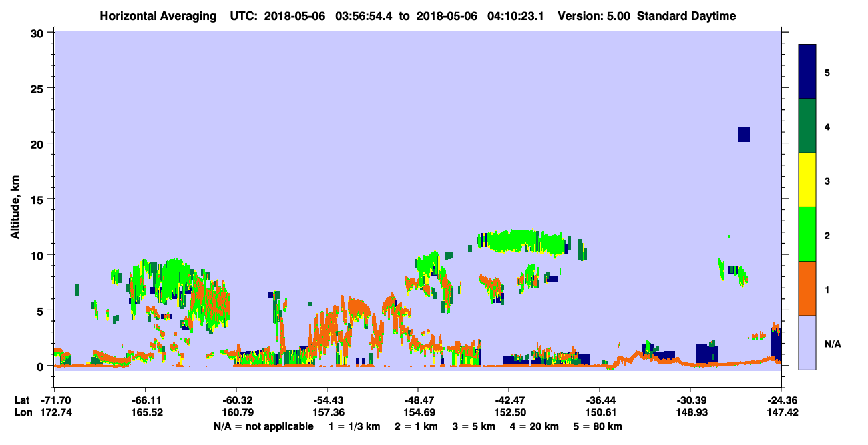Click latitude value '-30.39'
Image resolution: width=868 pixels, height=445 pixels.
tap(690, 400)
